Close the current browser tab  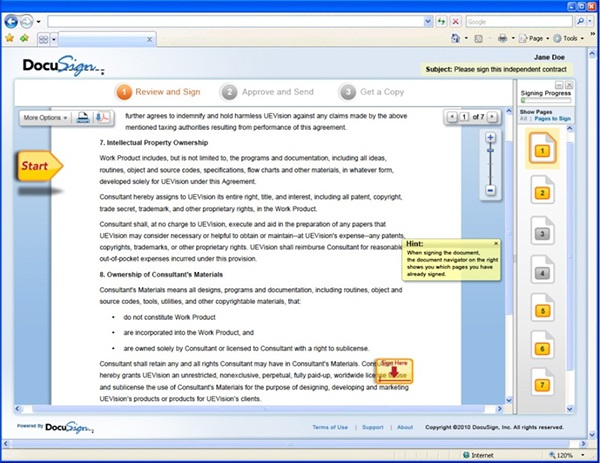[149, 39]
